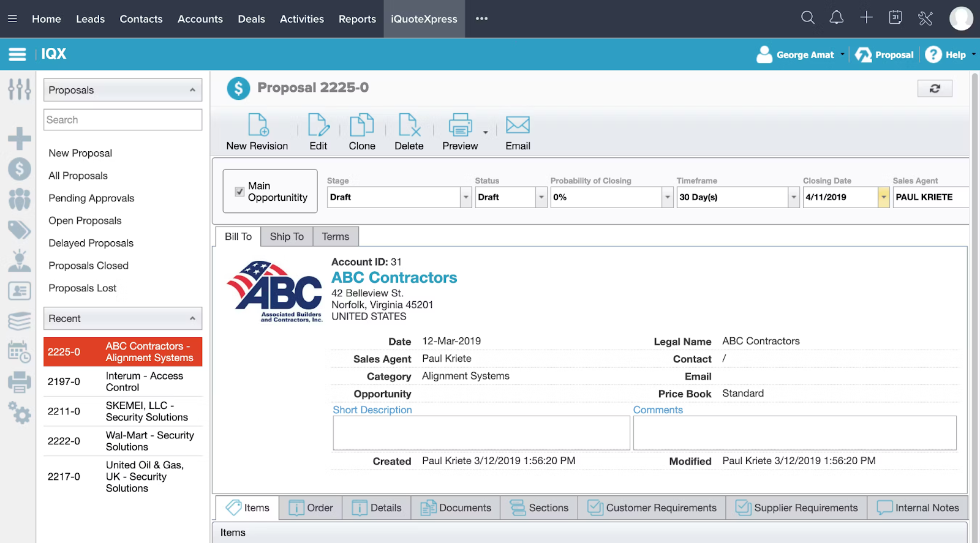The image size is (980, 543).
Task: Click the refresh button beside the proposal title
Action: (935, 89)
